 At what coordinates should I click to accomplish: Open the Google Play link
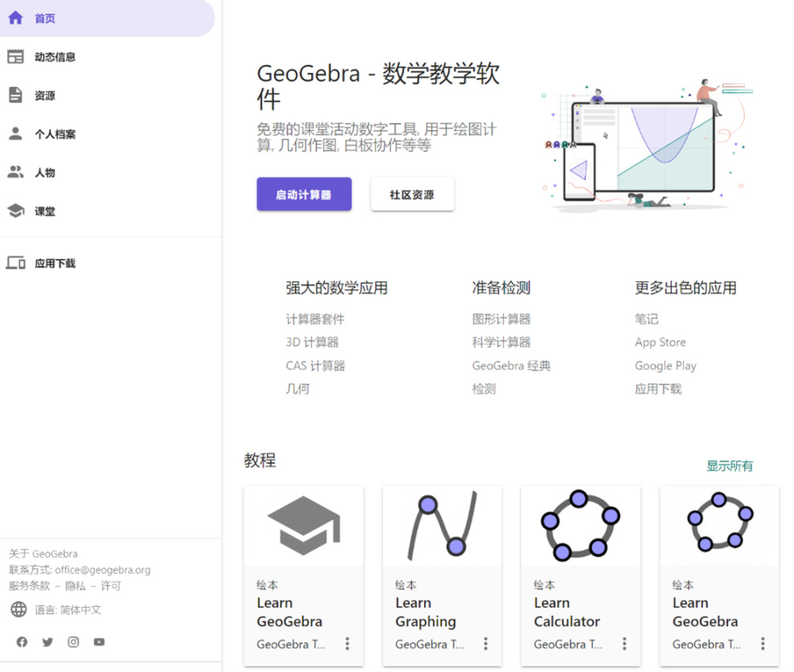pos(666,365)
